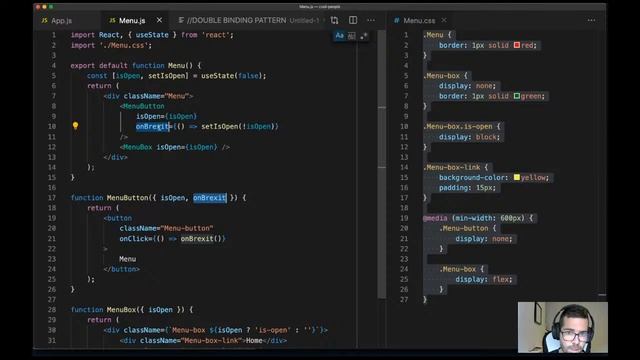The height and width of the screenshot is (360, 640).
Task: Click the 'react' import string
Action: (216, 35)
